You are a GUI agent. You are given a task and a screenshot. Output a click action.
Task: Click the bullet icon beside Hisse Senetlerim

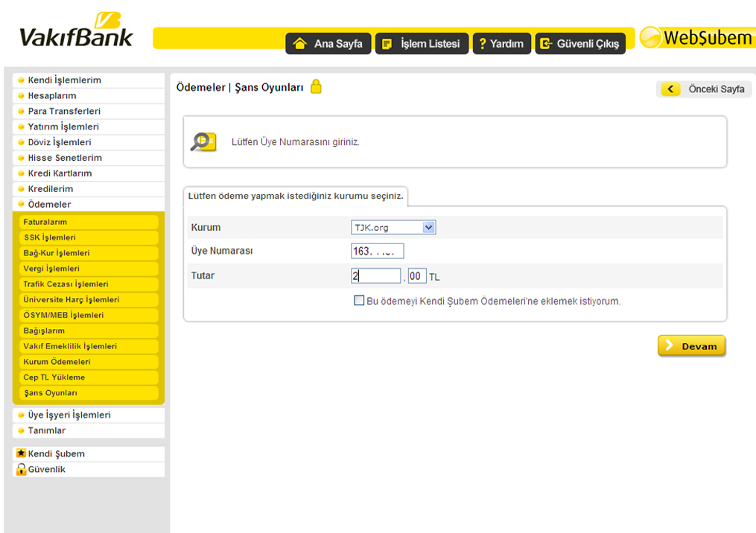pos(21,158)
